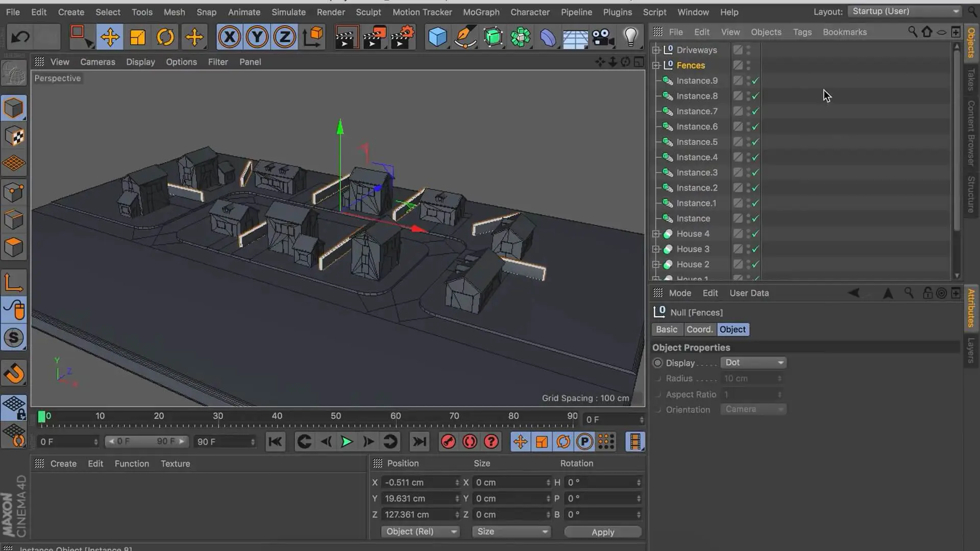Expand the Fences null object
The image size is (980, 551).
click(656, 65)
